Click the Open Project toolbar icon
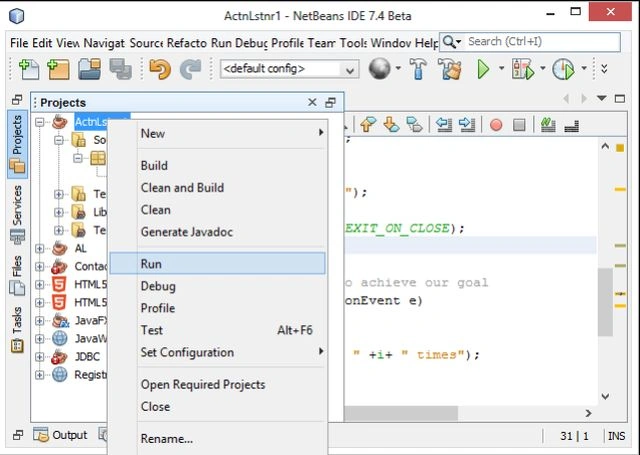640x455 pixels. pos(89,69)
